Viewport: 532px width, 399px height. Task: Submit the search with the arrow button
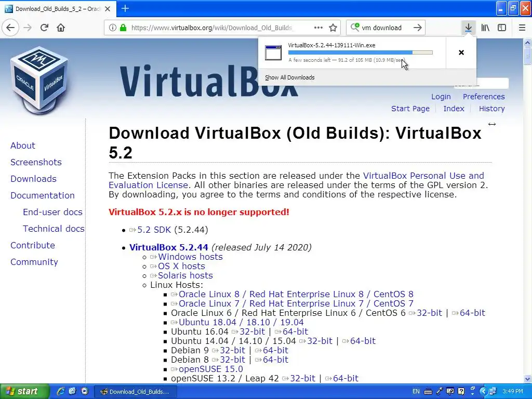pyautogui.click(x=418, y=28)
